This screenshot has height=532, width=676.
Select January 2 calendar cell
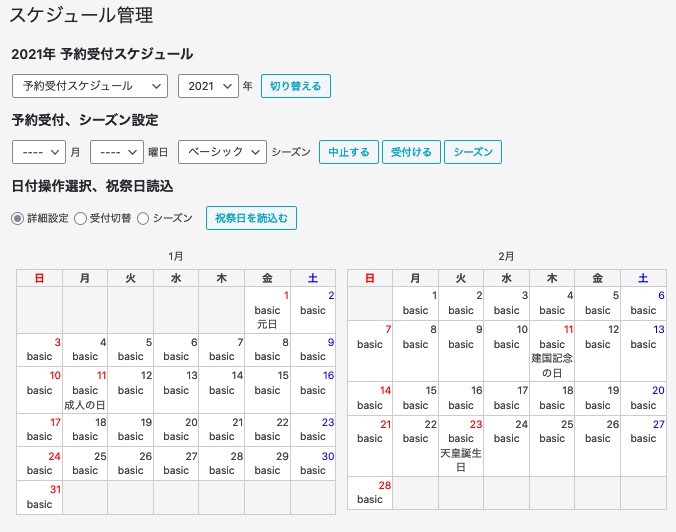tap(313, 310)
